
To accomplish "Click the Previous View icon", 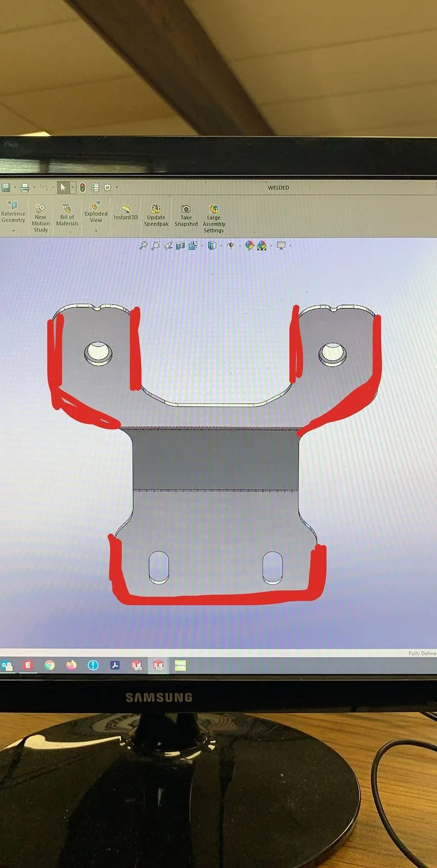I will pos(168,245).
